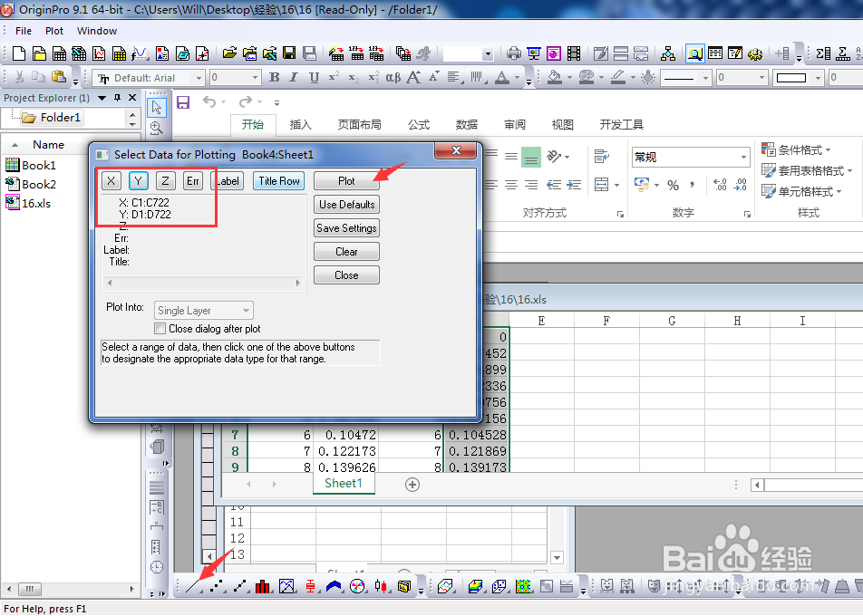
Task: Switch to the 公式 ribbon tab
Action: click(x=419, y=125)
